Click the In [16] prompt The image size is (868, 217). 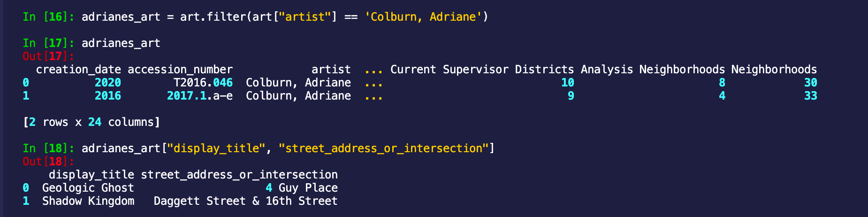click(x=48, y=17)
